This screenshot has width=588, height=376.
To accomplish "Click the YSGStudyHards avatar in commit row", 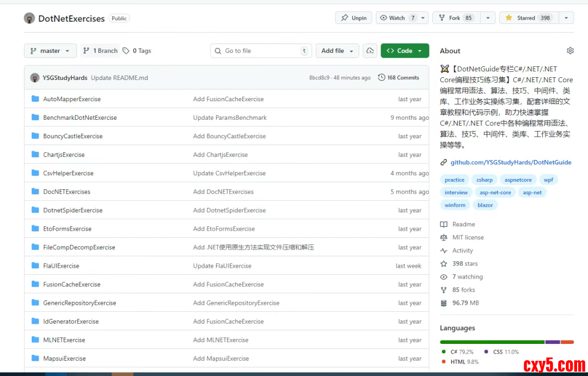I will coord(35,78).
